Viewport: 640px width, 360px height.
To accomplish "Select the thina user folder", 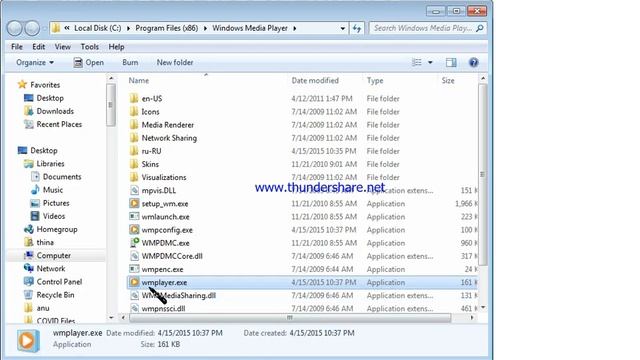I will pyautogui.click(x=45, y=242).
